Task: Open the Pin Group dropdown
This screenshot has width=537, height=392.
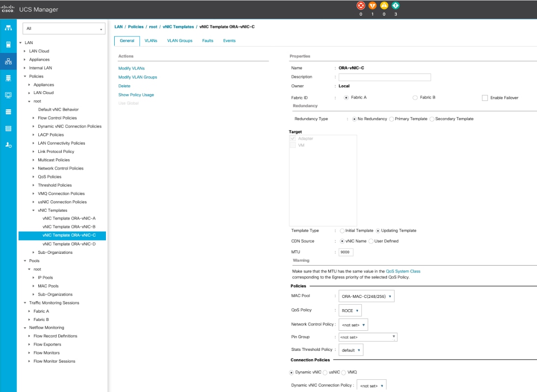Action: 368,337
